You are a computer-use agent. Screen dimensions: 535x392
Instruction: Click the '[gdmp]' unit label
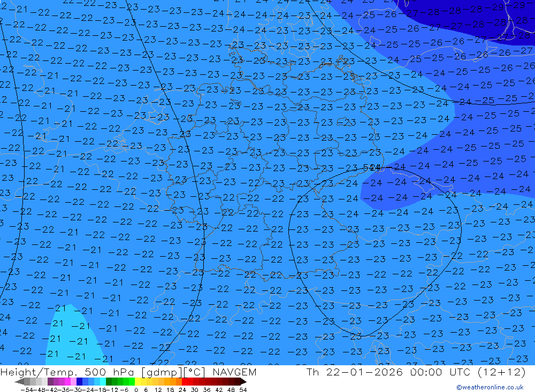coord(161,372)
